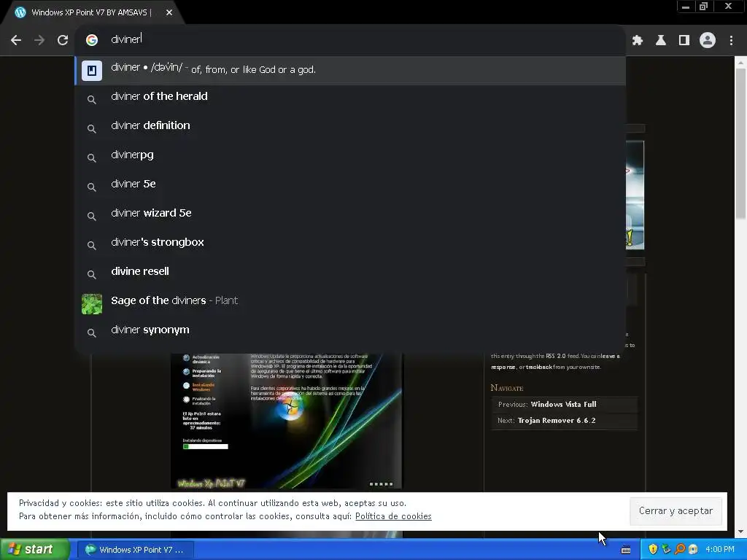Reload the current page

63,41
